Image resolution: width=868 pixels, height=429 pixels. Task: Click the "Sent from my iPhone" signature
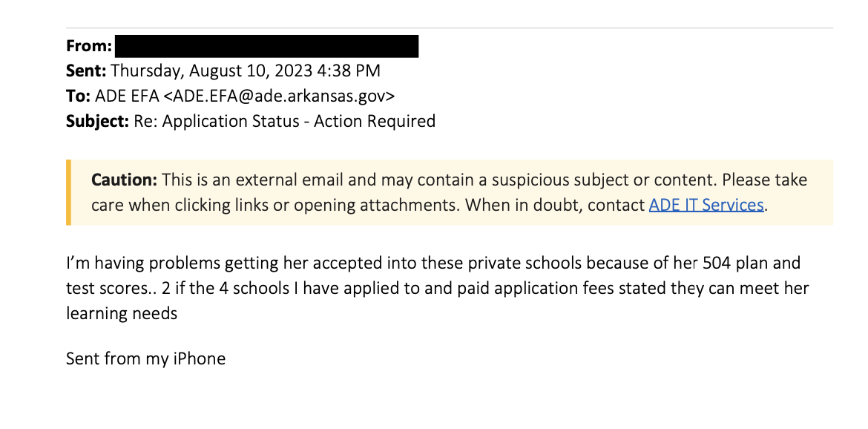pos(145,359)
